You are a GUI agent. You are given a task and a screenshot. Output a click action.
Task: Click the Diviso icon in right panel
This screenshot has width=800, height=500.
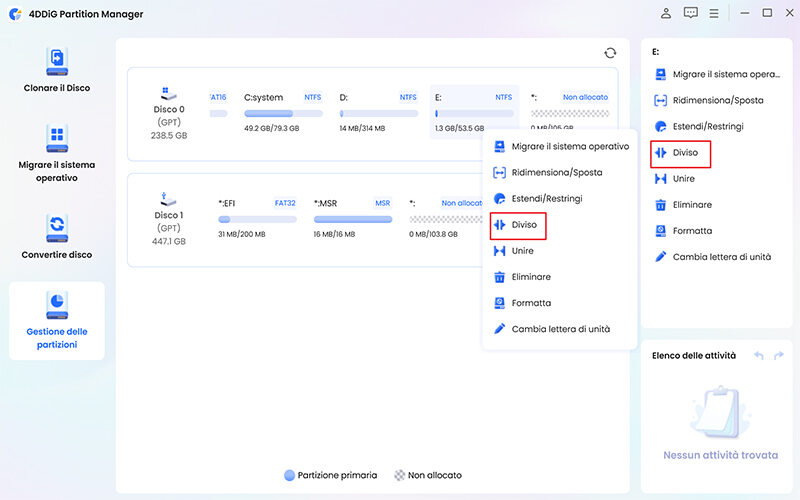click(660, 153)
